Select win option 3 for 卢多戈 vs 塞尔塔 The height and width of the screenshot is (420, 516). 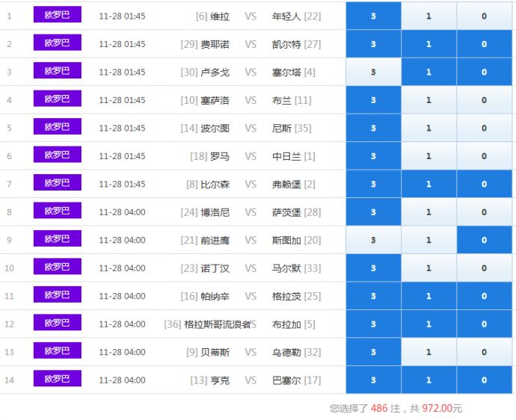pyautogui.click(x=373, y=72)
